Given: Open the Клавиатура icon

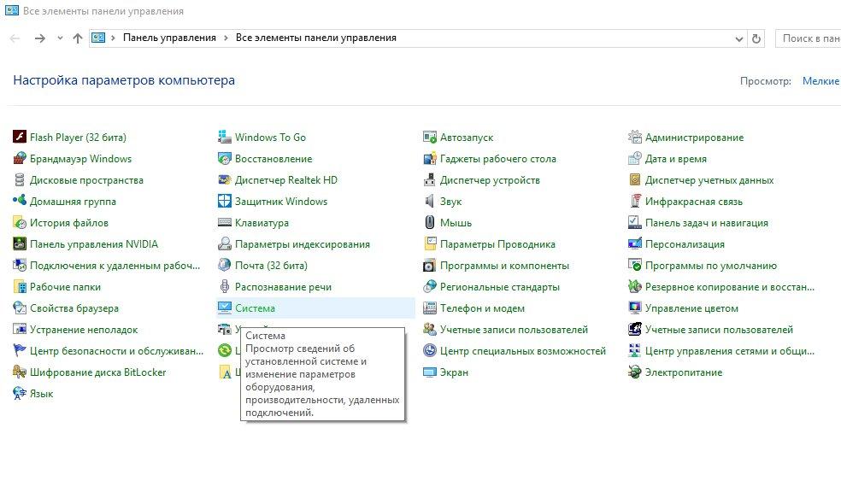Looking at the screenshot, I should (224, 222).
